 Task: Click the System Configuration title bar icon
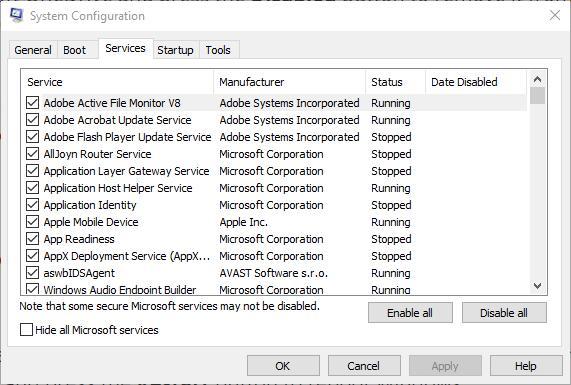[16, 15]
